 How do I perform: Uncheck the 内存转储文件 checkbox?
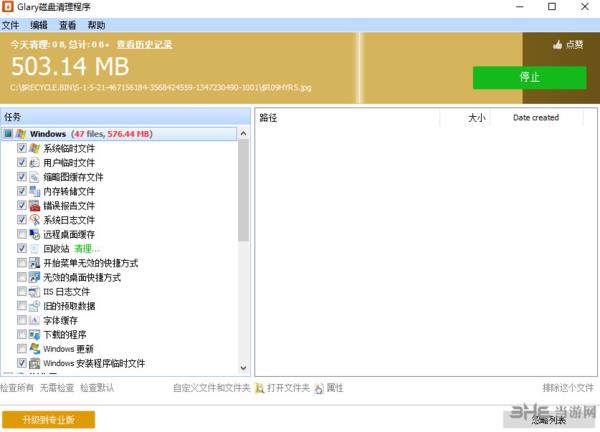pyautogui.click(x=22, y=191)
